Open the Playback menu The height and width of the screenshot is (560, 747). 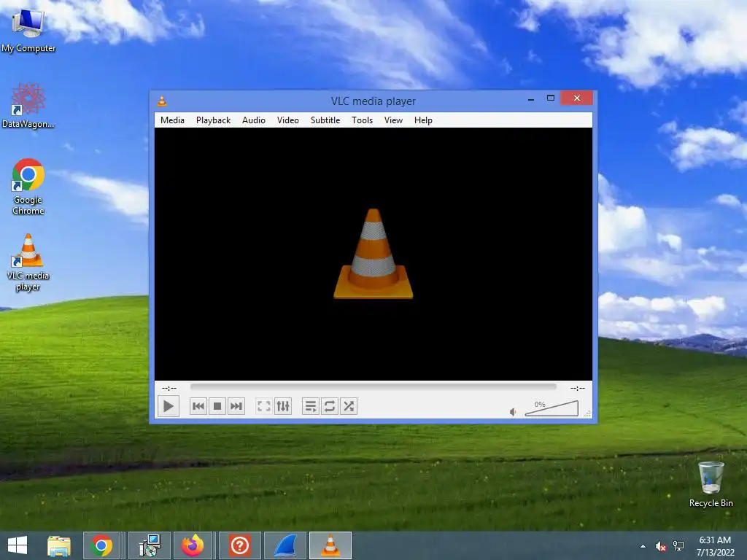[214, 120]
